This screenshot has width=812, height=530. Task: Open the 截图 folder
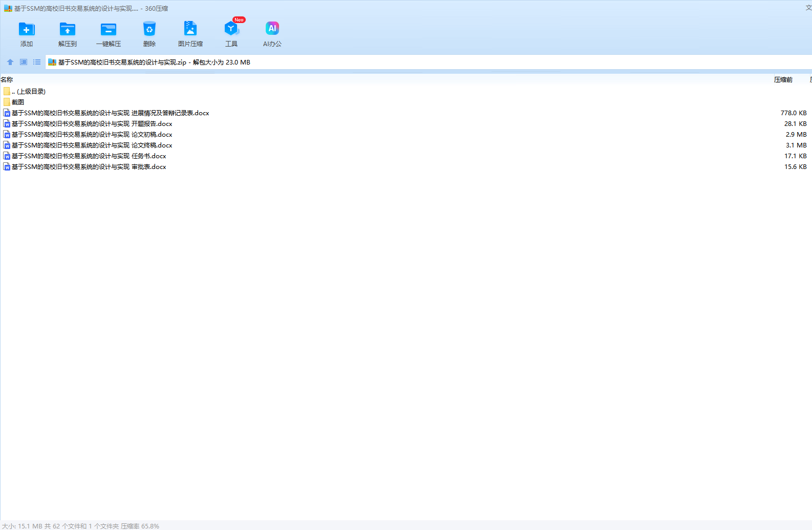click(18, 102)
